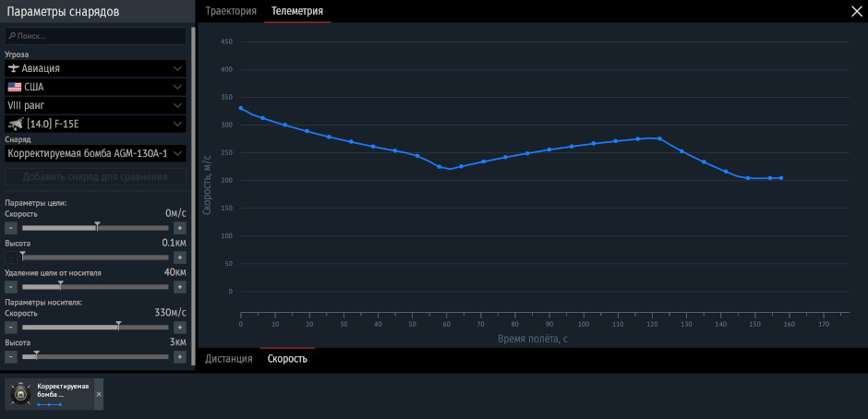This screenshot has height=419, width=868.
Task: Increase carrier Высота with plus button
Action: pyautogui.click(x=180, y=357)
